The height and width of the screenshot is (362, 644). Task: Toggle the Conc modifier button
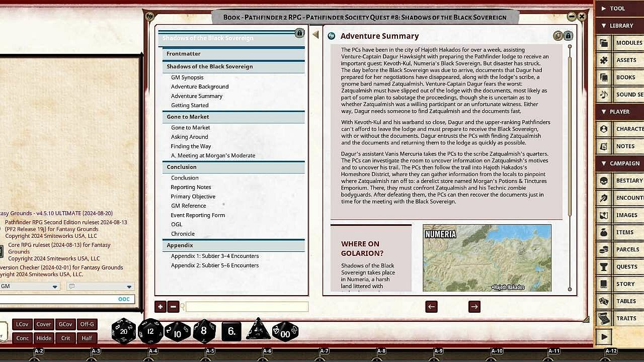[x=22, y=338]
